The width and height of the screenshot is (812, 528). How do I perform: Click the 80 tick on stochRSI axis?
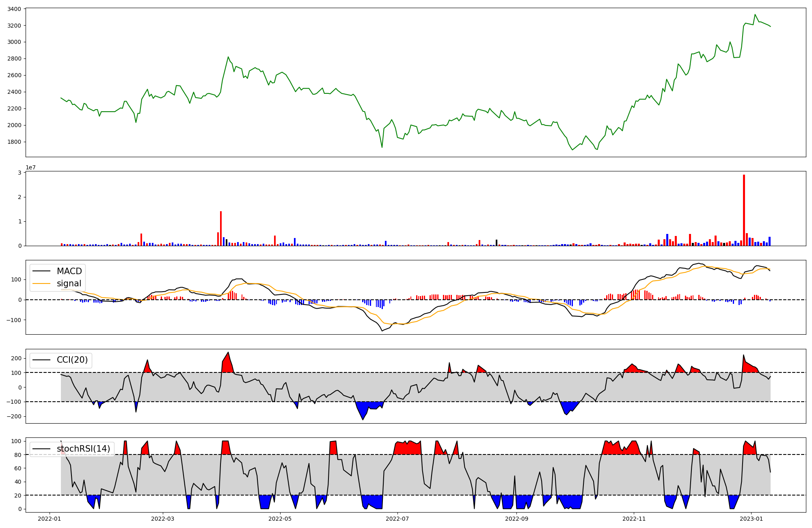point(17,455)
